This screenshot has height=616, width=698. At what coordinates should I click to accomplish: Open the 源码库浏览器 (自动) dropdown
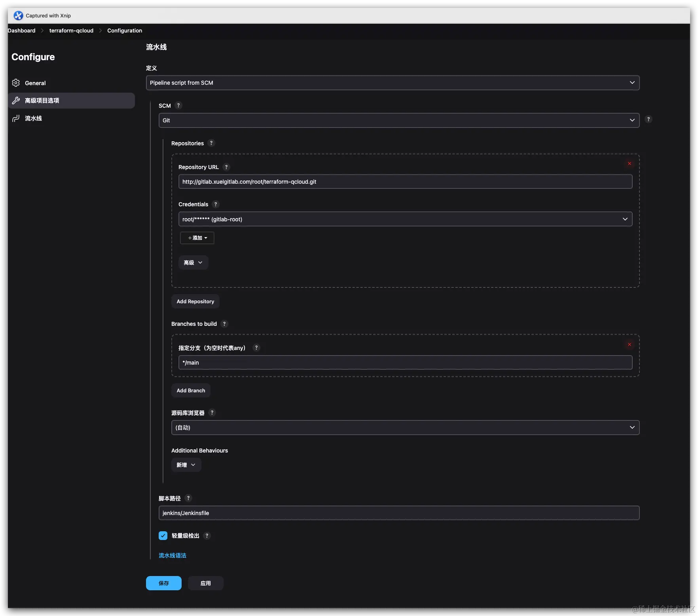click(405, 428)
